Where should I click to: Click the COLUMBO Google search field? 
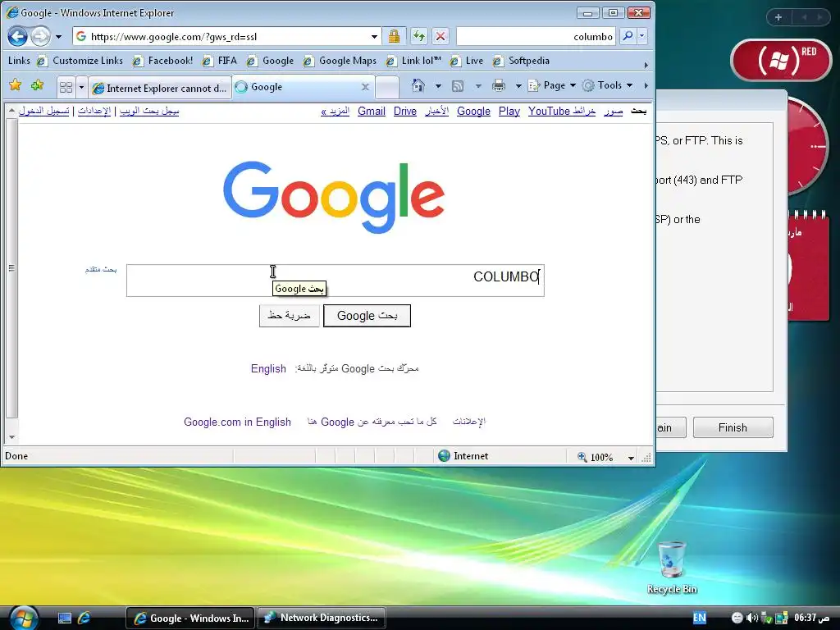336,281
